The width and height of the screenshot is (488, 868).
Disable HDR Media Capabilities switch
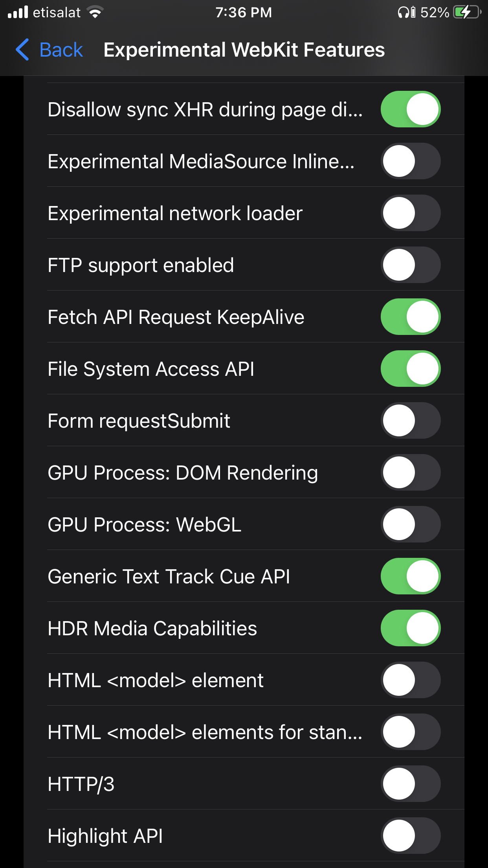pyautogui.click(x=410, y=628)
